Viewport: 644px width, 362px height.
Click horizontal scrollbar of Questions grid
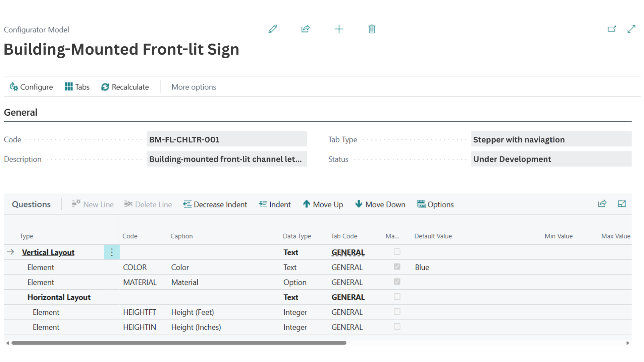pyautogui.click(x=179, y=343)
